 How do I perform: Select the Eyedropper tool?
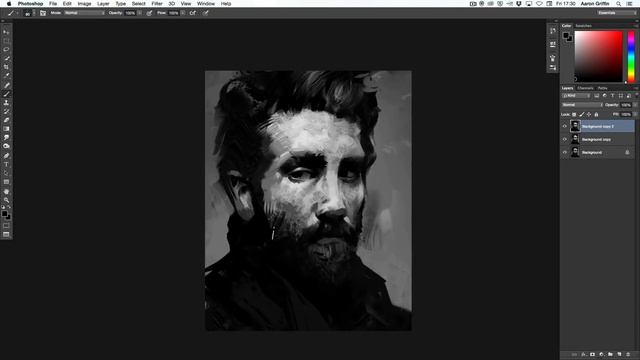pos(6,76)
